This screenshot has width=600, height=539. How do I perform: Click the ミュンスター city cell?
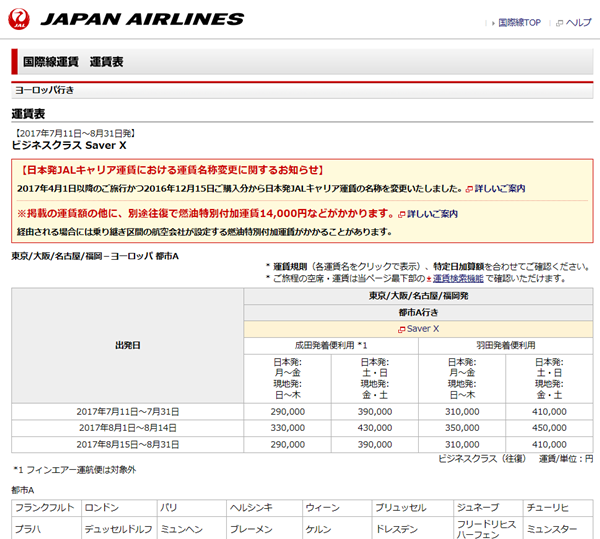coord(558,529)
